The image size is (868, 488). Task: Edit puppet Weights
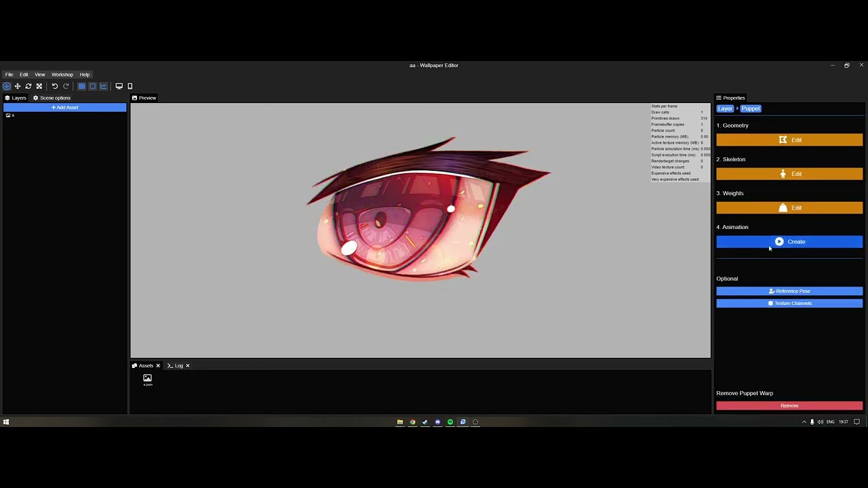coord(789,207)
